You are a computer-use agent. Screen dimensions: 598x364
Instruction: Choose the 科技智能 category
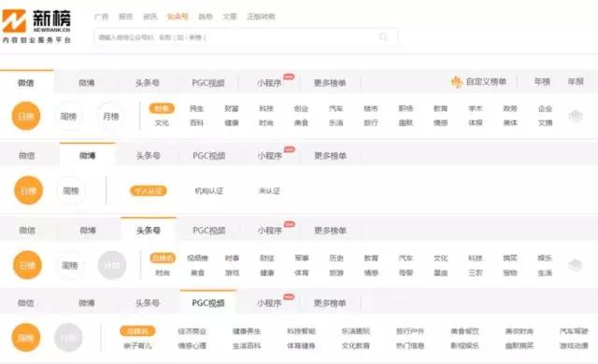point(301,331)
